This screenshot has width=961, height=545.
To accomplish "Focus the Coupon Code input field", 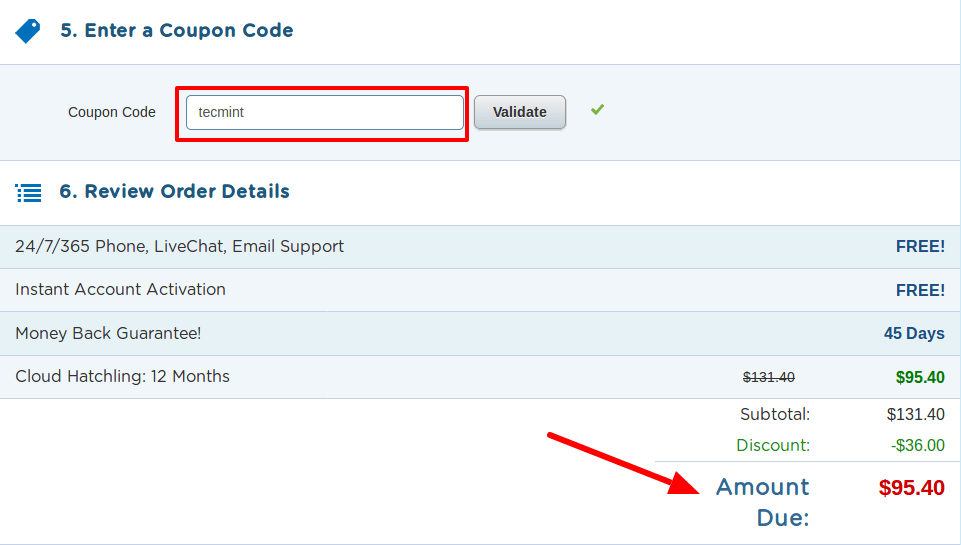I will 324,112.
